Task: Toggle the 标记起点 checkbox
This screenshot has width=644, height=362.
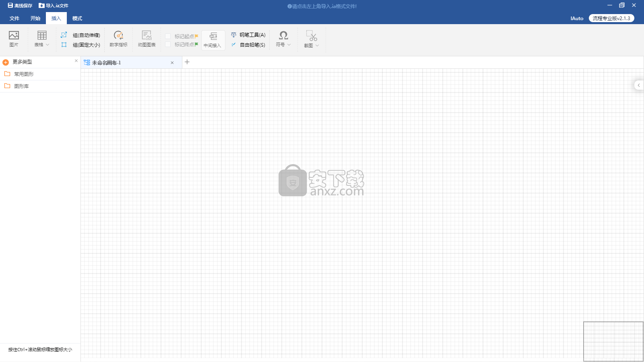Action: 168,36
